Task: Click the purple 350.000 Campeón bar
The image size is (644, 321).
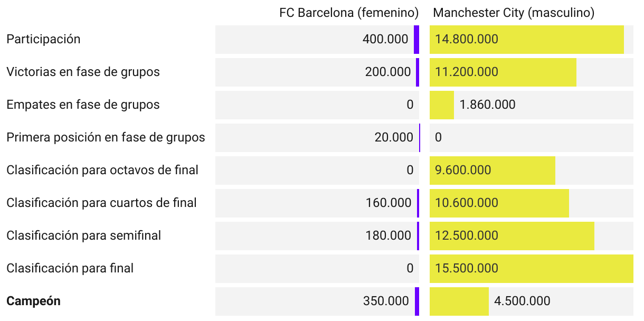Action: click(x=417, y=301)
